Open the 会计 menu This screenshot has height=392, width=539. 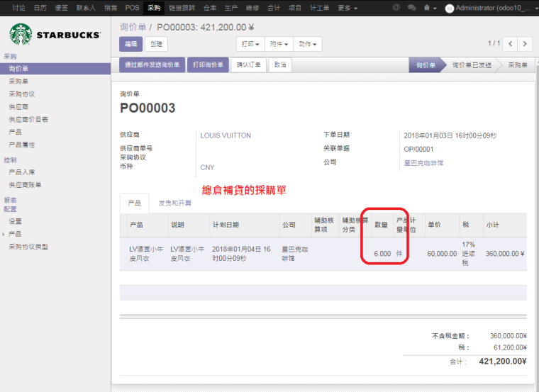[274, 8]
